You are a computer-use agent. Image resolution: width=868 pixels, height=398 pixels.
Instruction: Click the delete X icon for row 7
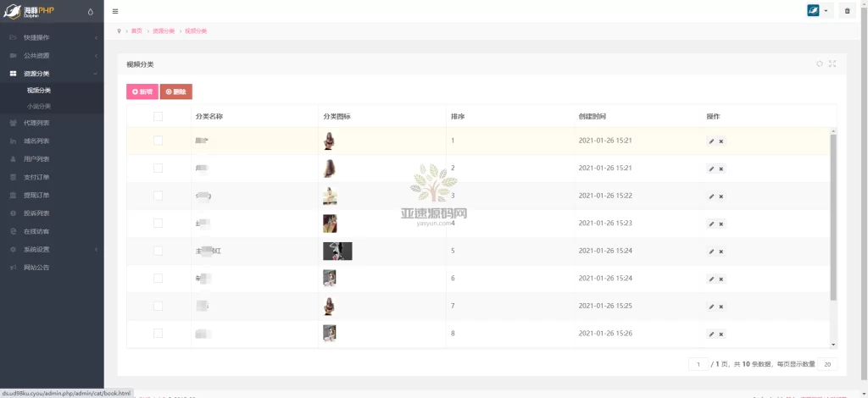tap(721, 307)
